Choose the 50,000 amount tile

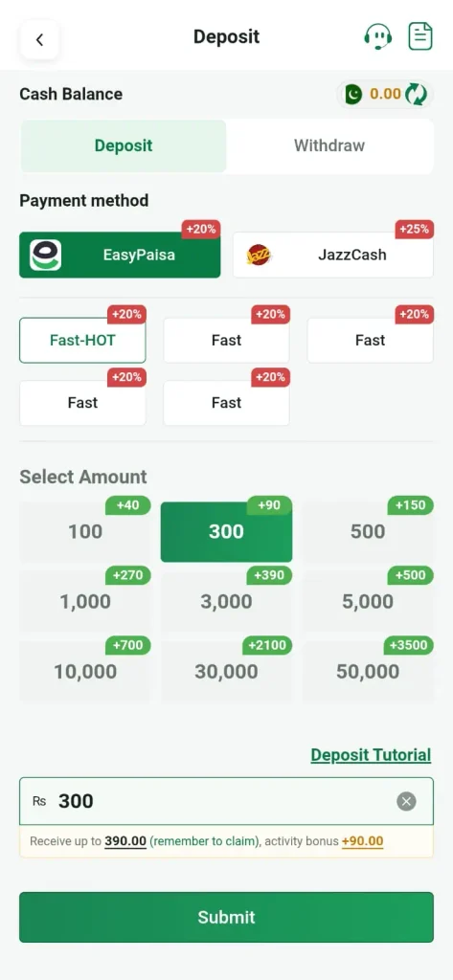(368, 672)
